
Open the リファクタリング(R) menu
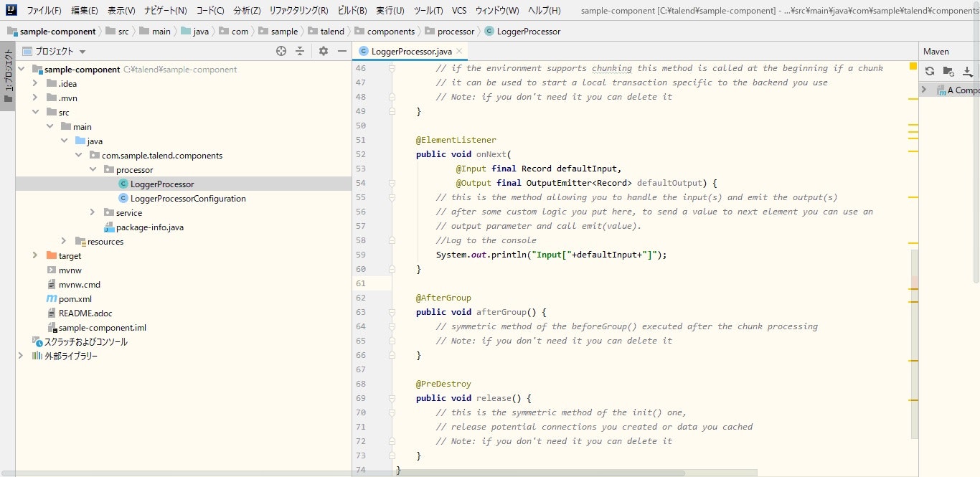click(x=298, y=11)
